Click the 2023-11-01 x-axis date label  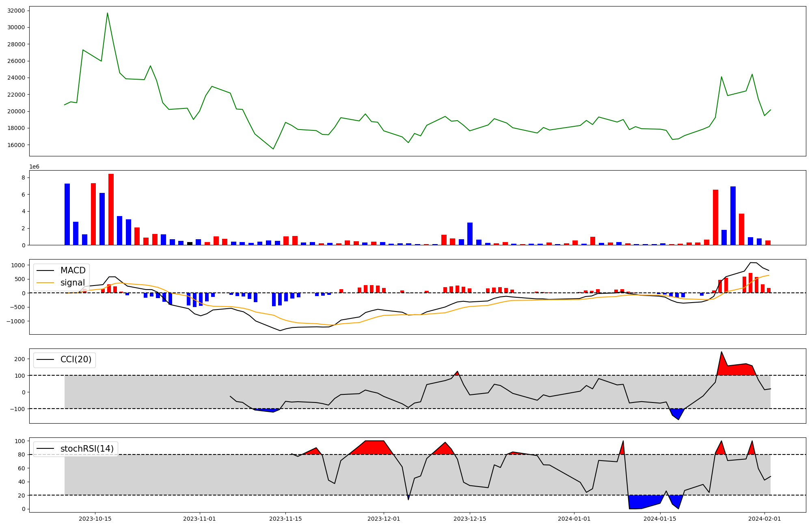point(200,519)
